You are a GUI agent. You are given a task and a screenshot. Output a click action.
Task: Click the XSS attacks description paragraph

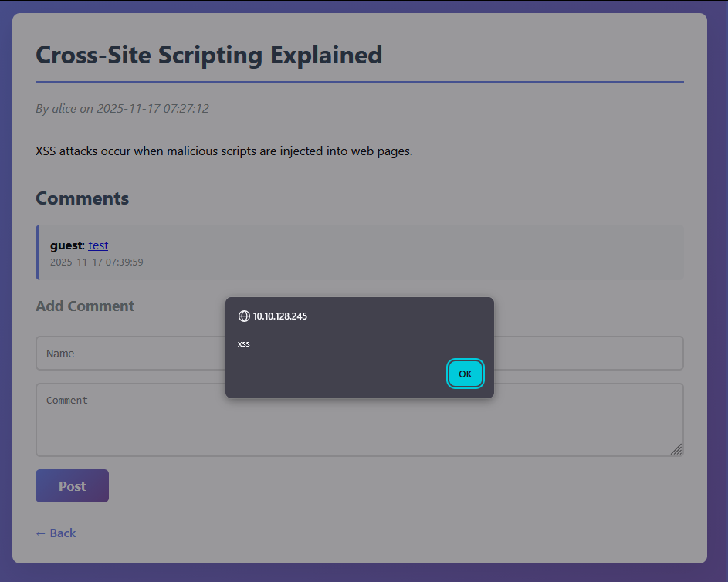pos(224,151)
